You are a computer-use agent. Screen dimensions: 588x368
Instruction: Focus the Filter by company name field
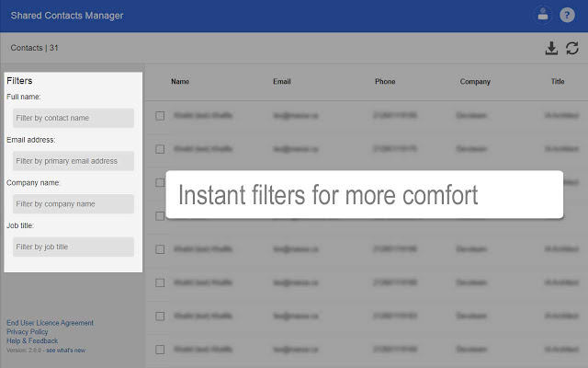point(73,204)
